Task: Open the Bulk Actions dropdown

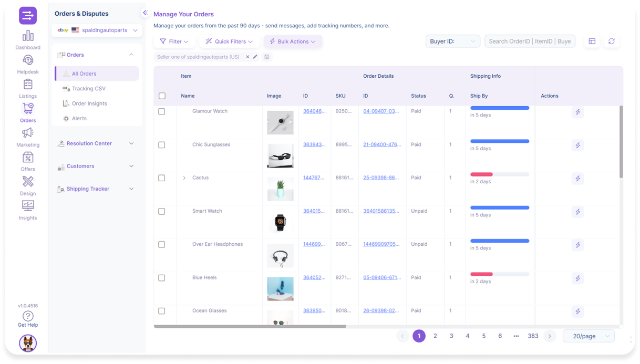Action: 293,41
